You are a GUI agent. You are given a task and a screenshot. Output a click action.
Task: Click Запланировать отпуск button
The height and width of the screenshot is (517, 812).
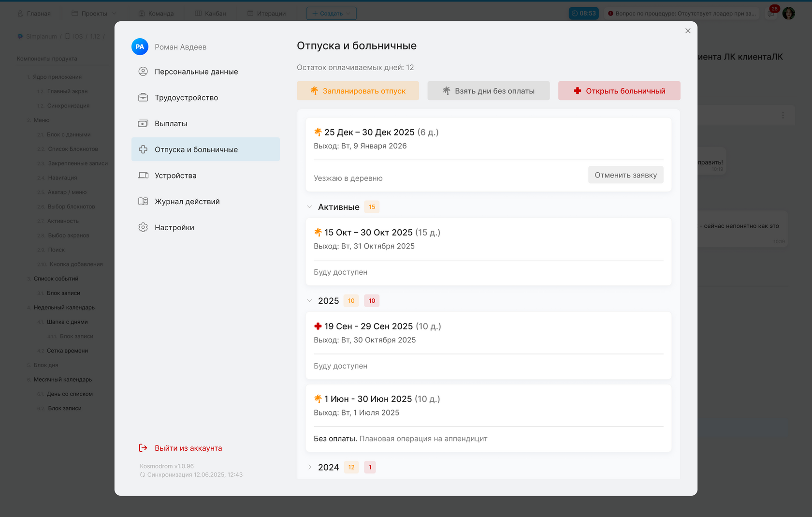(358, 91)
